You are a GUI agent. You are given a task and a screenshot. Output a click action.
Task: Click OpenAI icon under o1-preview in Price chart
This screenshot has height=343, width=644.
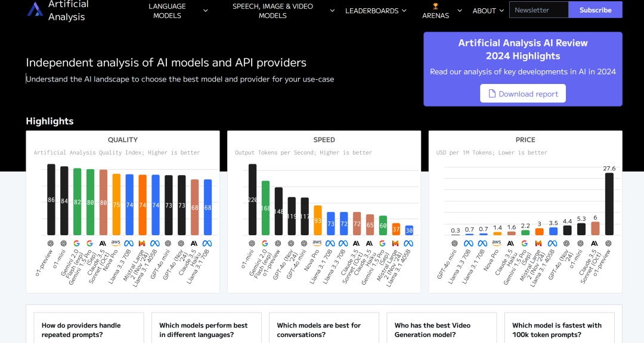[608, 244]
